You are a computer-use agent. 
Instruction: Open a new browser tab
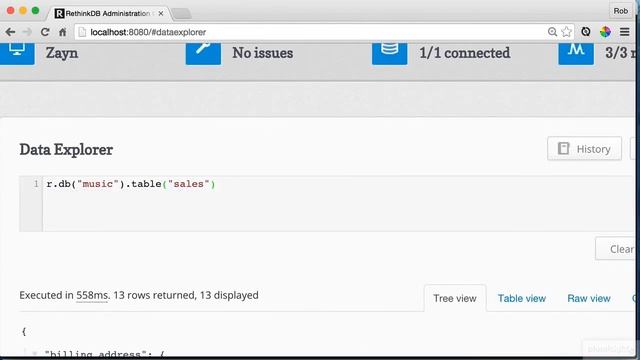[181, 13]
